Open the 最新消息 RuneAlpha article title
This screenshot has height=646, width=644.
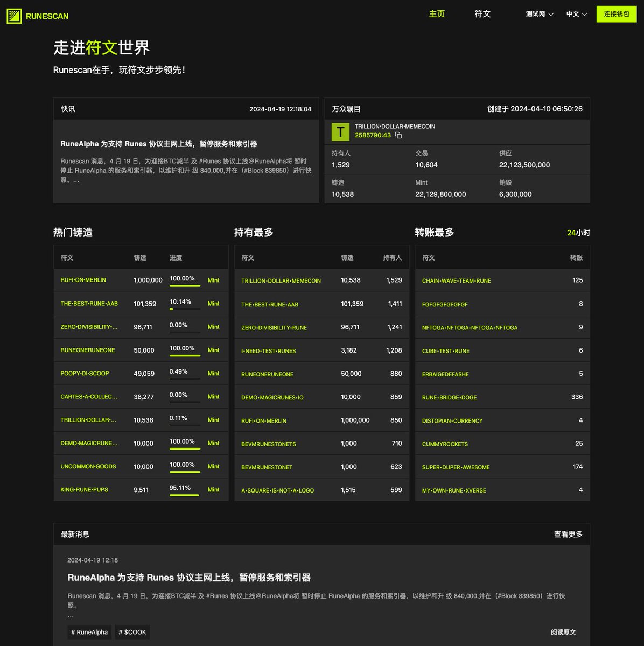(189, 578)
